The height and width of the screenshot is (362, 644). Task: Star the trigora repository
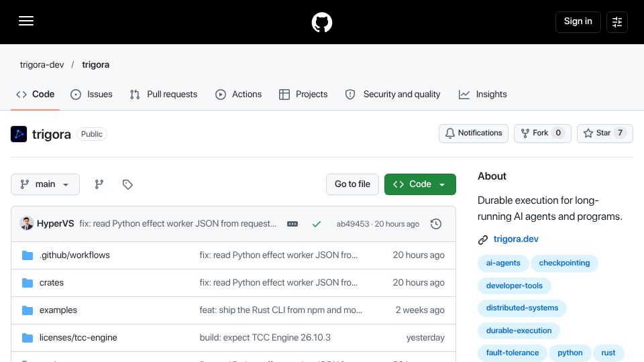tap(605, 133)
